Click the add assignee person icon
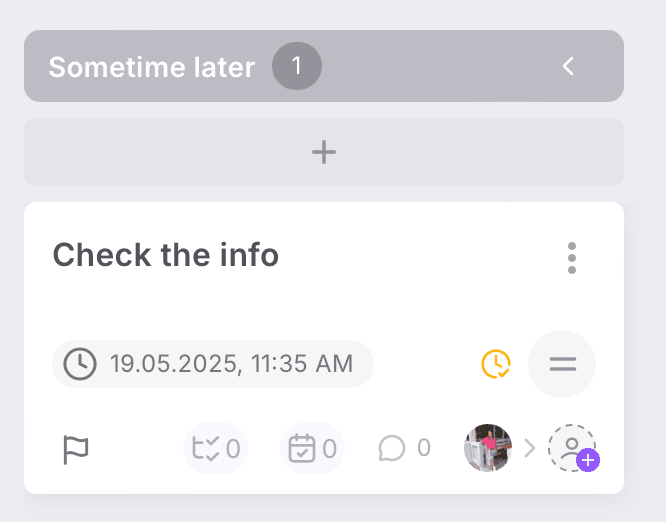This screenshot has width=666, height=522. (x=571, y=447)
